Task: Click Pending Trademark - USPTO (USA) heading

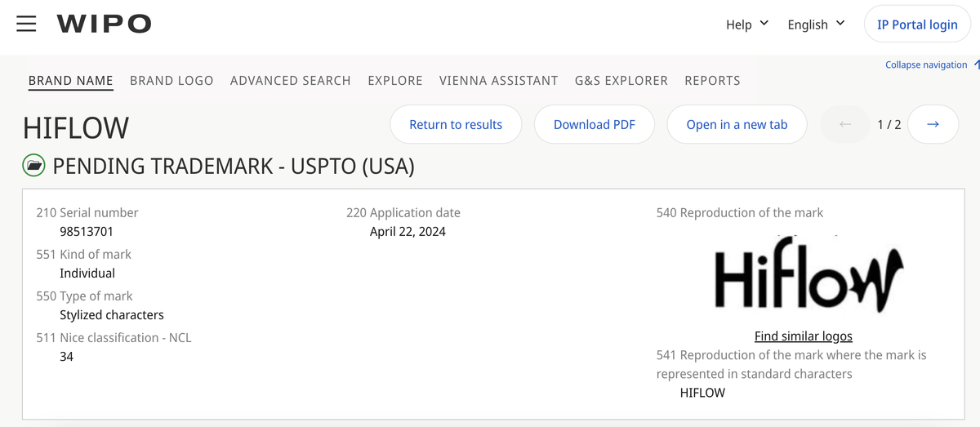Action: tap(234, 167)
